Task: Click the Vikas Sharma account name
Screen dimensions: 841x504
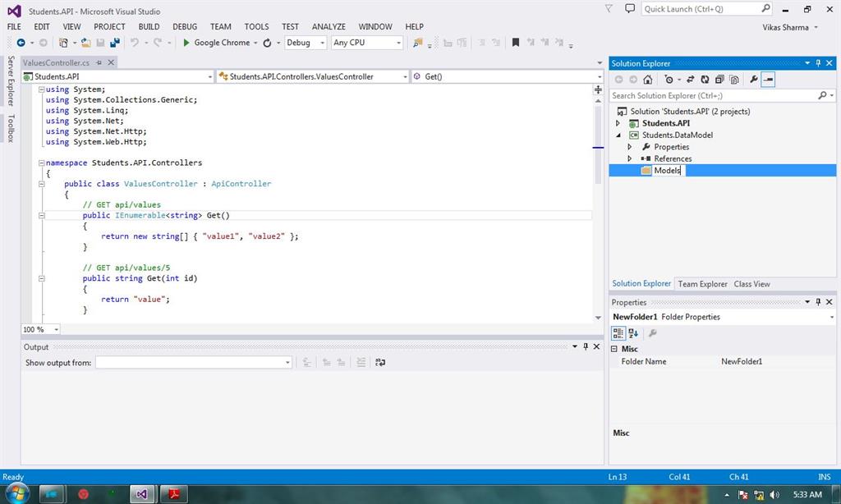Action: click(785, 27)
